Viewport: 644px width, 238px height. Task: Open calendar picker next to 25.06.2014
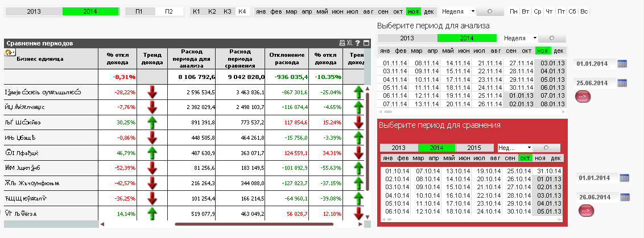pos(622,83)
